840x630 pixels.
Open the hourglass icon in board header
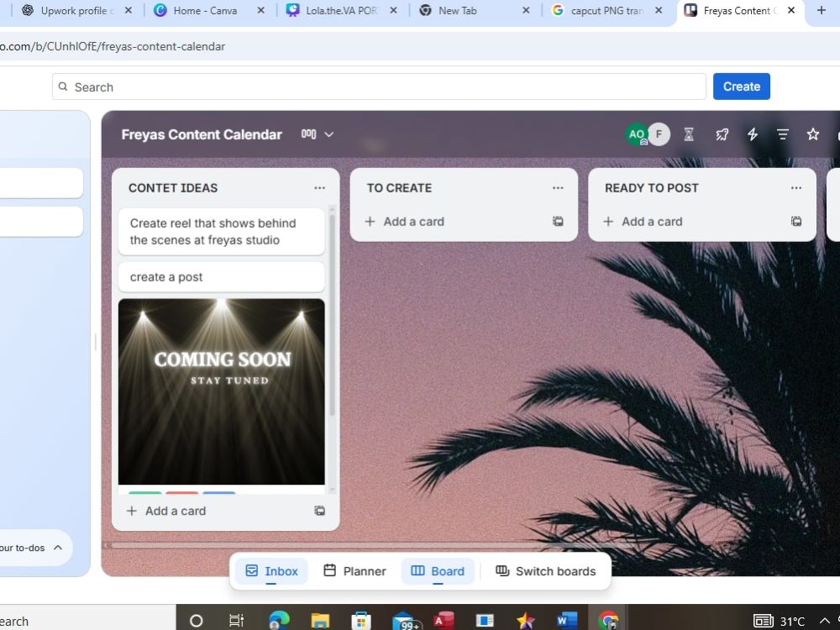(689, 134)
